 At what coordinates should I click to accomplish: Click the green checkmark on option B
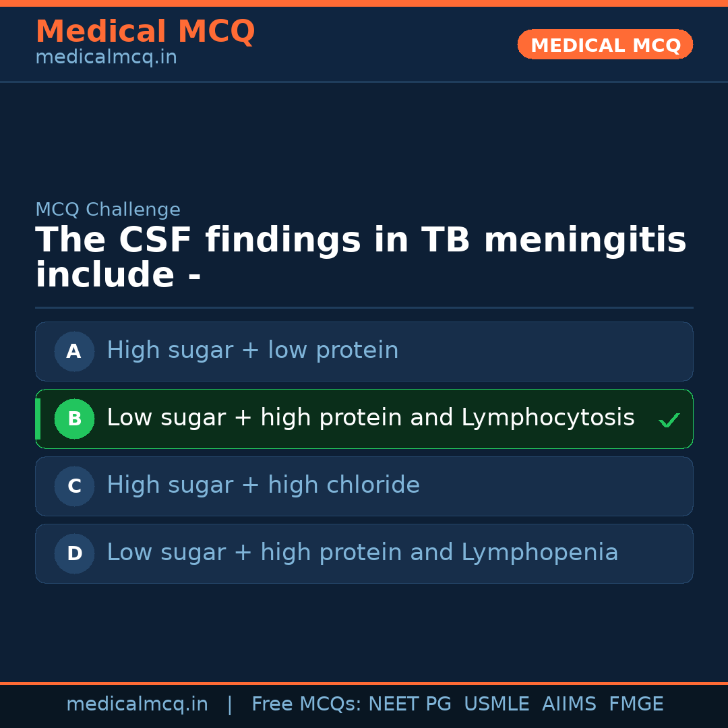[669, 421]
